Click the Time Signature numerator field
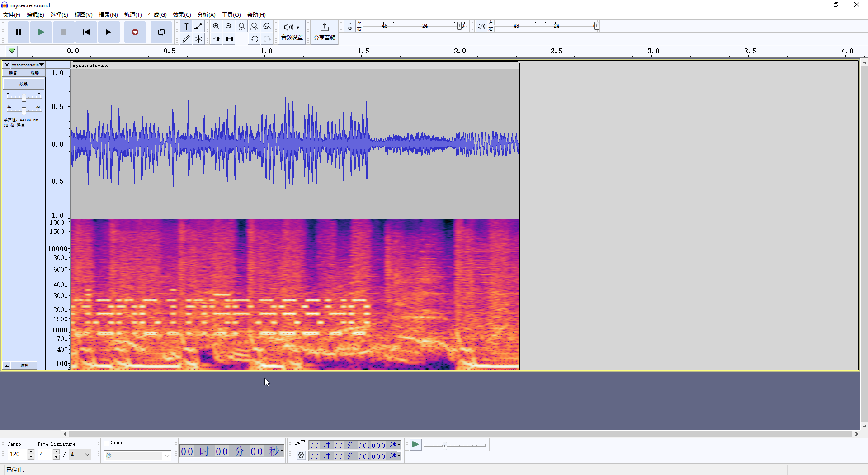This screenshot has width=868, height=475. (x=45, y=455)
